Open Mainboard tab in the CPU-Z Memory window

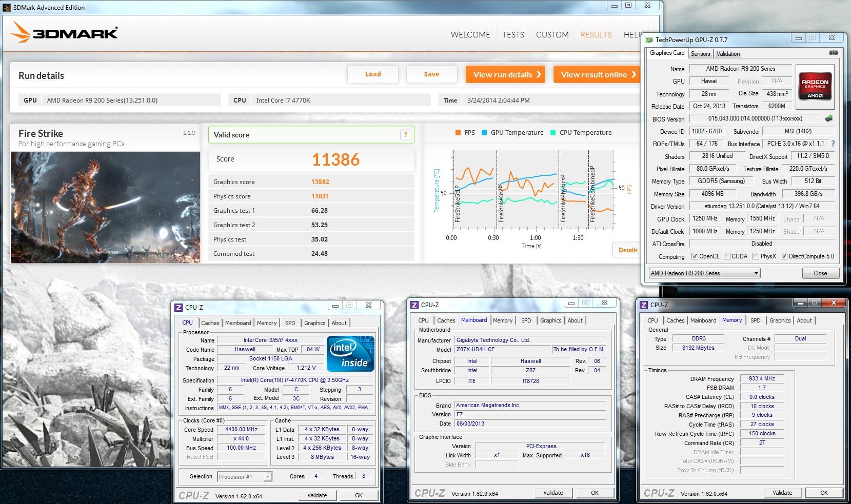click(x=703, y=320)
